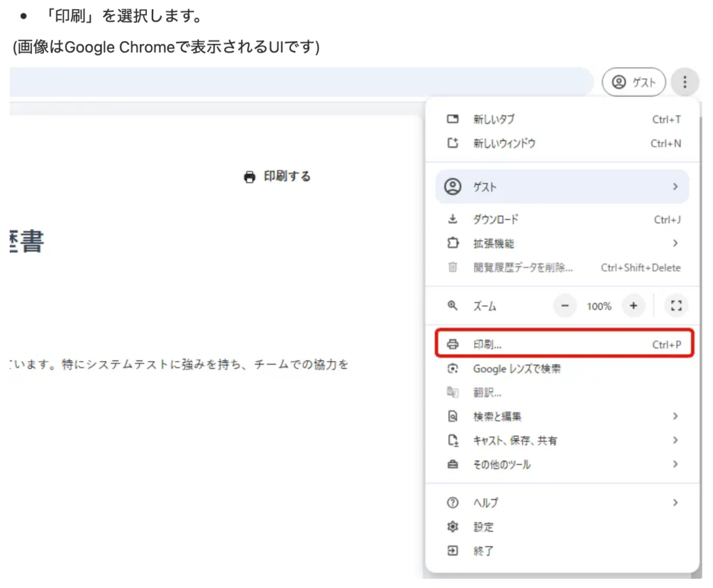Click the three-dot Chrome menu button
Image resolution: width=713 pixels, height=588 pixels.
pyautogui.click(x=685, y=82)
